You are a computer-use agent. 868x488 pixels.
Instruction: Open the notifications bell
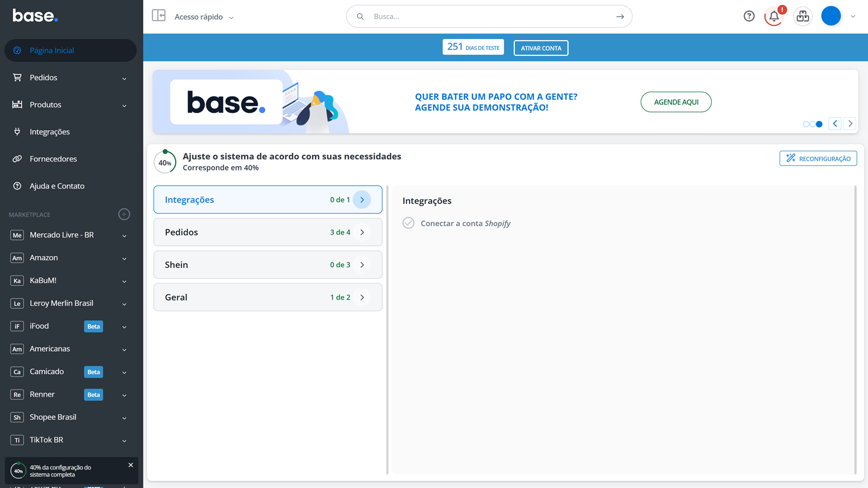[774, 16]
